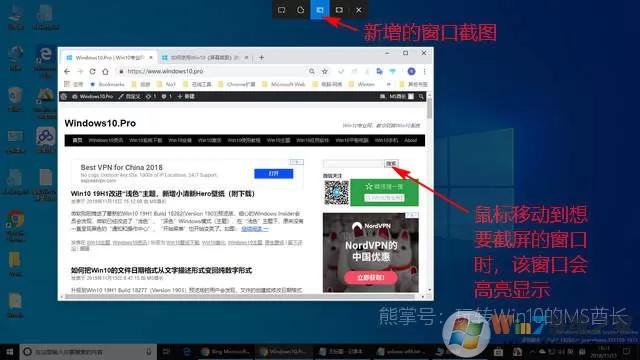This screenshot has height=360, width=640.
Task: Open Chrome's three-dot menu
Action: coord(424,71)
